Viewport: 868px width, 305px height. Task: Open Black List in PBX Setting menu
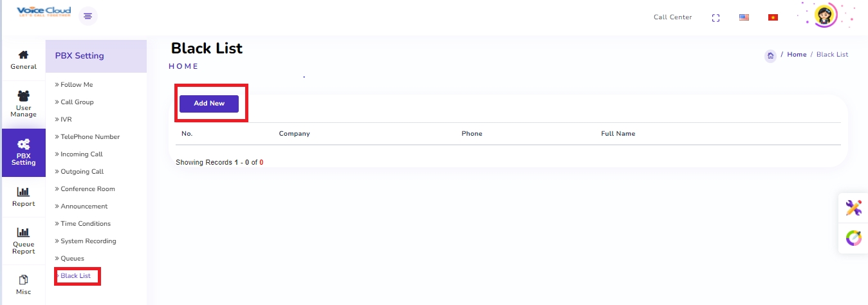[75, 276]
